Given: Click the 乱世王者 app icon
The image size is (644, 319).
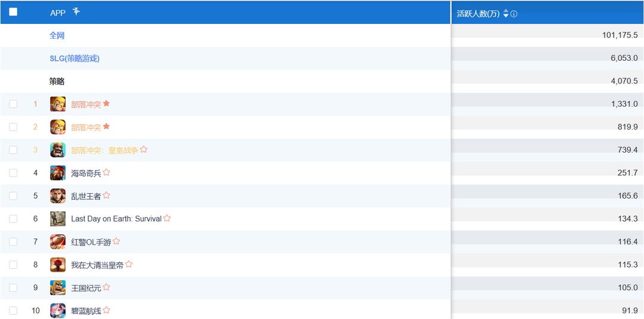Looking at the screenshot, I should tap(58, 196).
